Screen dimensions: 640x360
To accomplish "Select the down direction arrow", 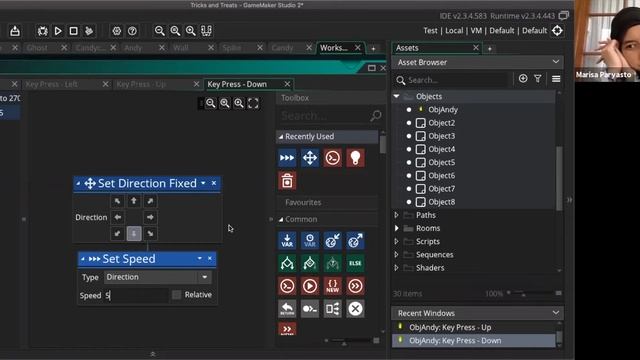I will [x=134, y=233].
